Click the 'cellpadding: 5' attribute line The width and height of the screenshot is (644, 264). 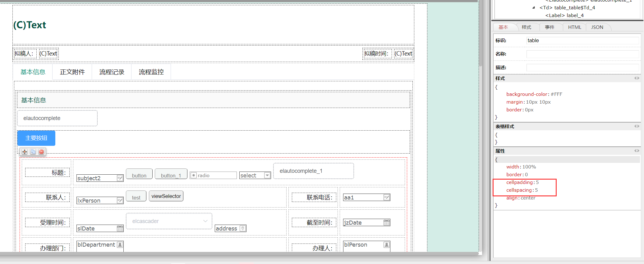[522, 182]
